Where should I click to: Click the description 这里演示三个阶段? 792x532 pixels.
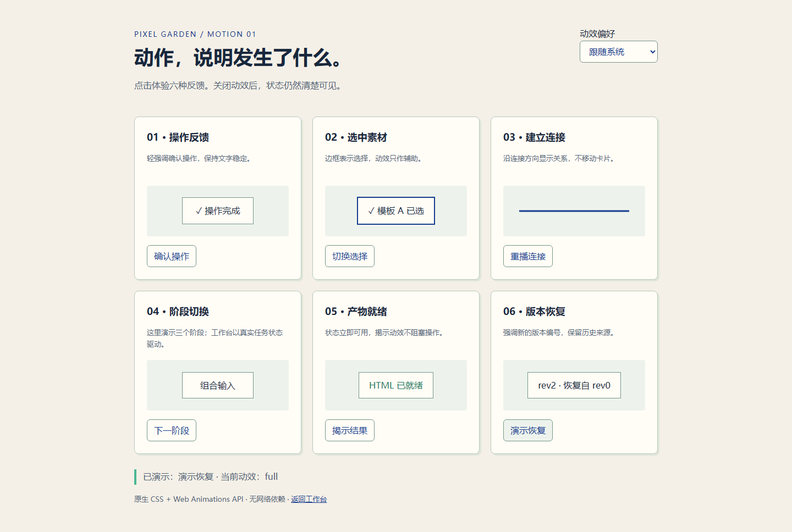coord(175,332)
